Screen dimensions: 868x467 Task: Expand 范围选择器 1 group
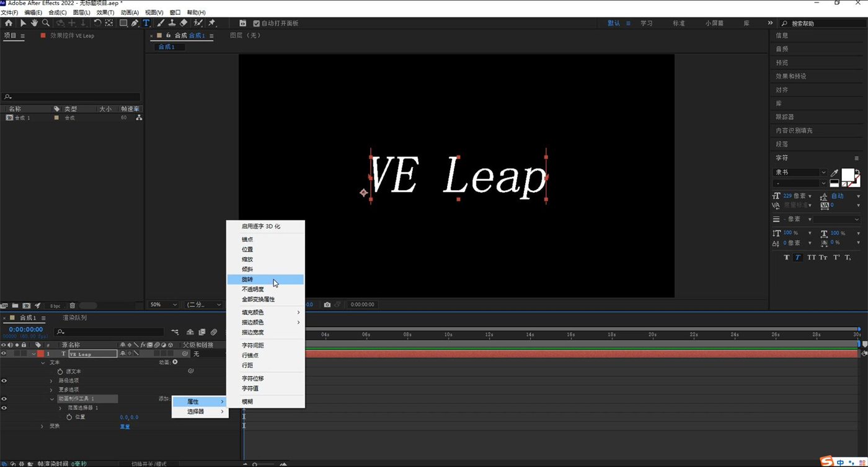(x=60, y=408)
